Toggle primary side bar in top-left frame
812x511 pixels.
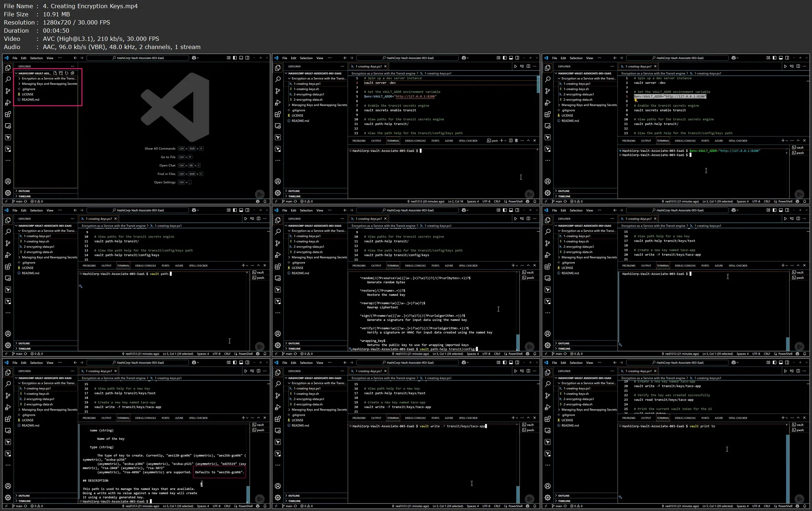[235, 58]
